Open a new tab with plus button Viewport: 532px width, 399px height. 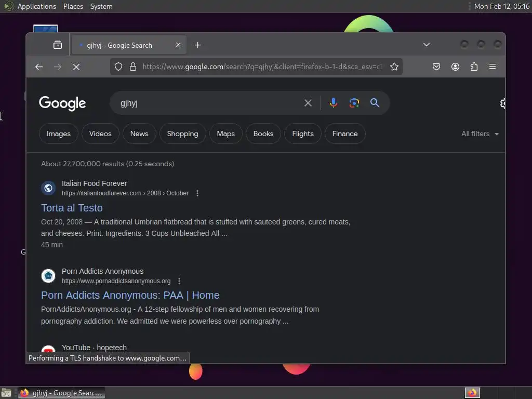point(198,45)
